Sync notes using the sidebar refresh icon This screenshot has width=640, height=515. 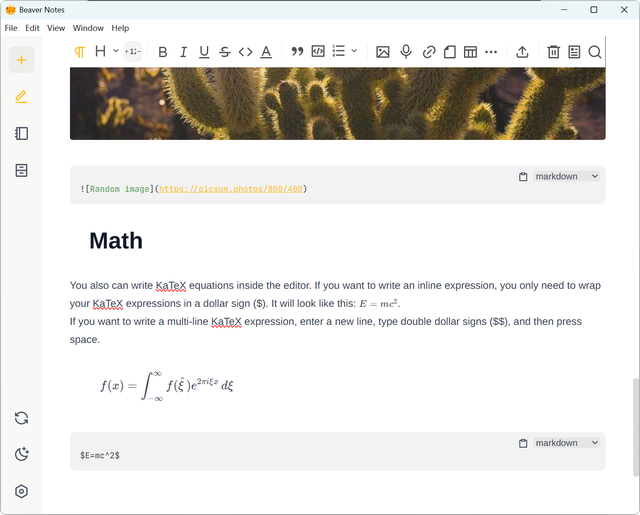click(x=21, y=418)
